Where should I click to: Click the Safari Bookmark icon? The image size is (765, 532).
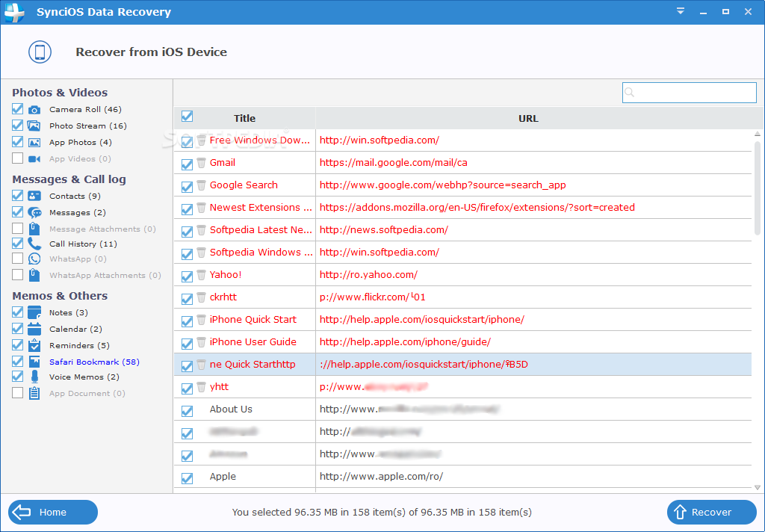[x=34, y=362]
